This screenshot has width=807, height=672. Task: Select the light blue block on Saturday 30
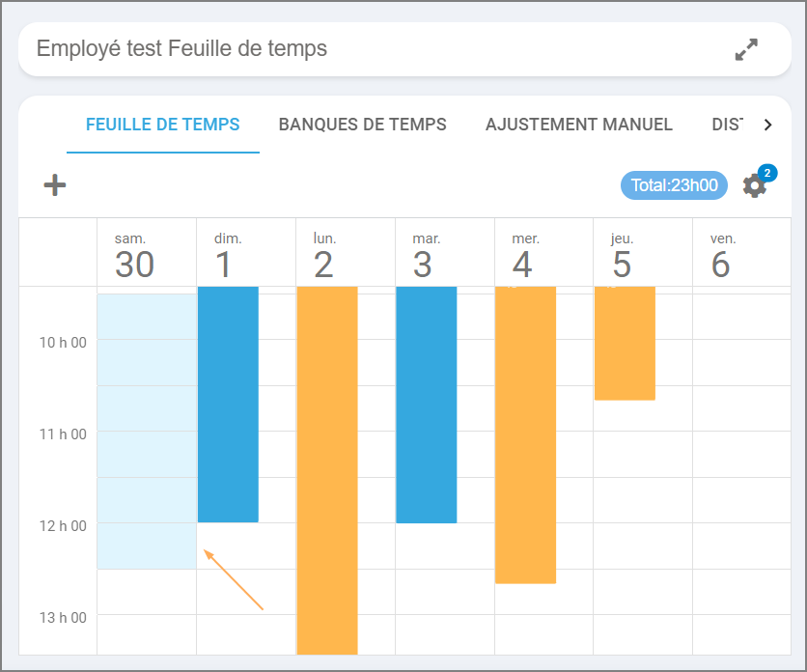tap(146, 430)
